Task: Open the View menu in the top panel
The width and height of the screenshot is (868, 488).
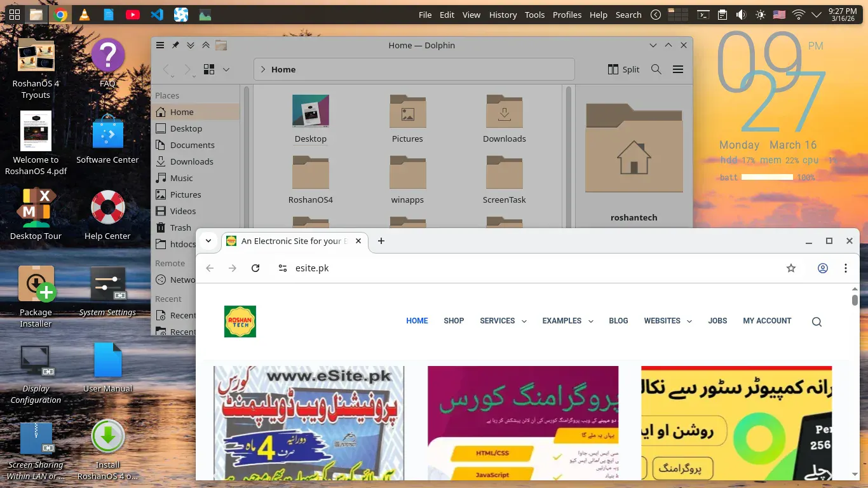Action: (x=471, y=15)
